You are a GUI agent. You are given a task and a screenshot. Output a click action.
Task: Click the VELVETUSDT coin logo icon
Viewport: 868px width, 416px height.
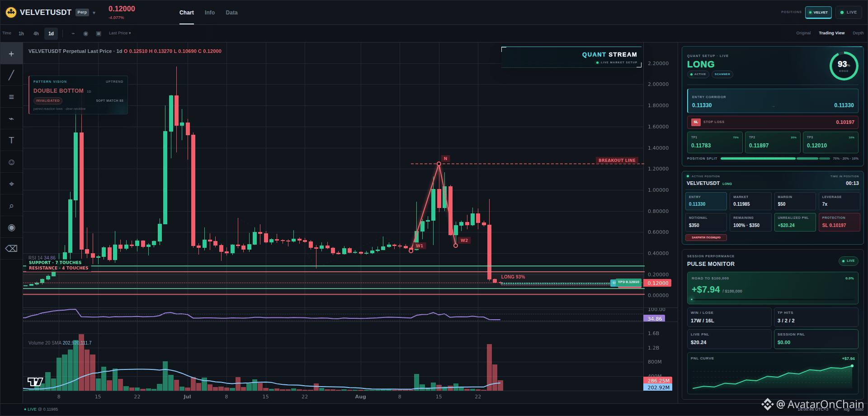[11, 12]
